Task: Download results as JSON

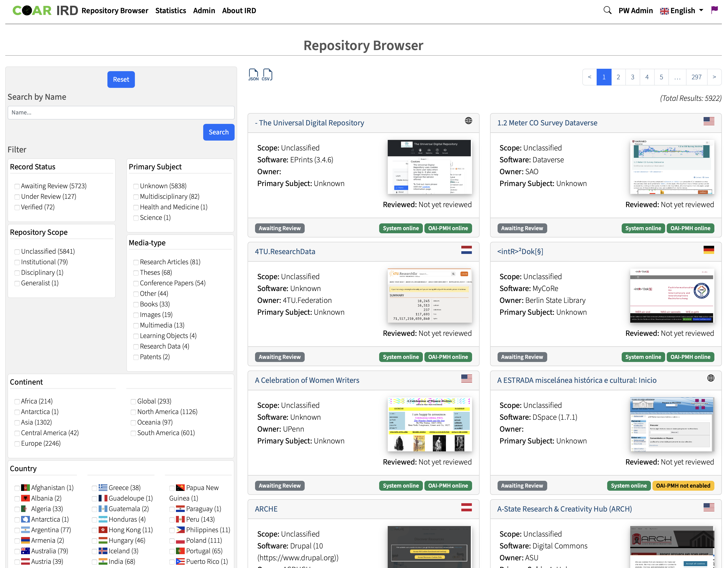Action: 253,75
